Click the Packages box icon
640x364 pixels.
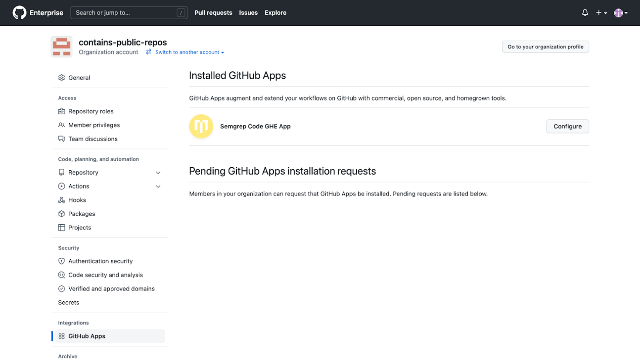61,214
